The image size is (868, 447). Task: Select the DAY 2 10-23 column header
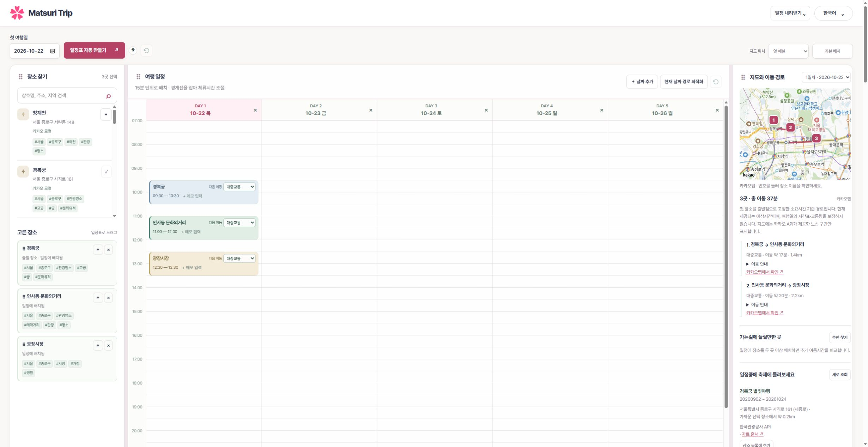pos(316,110)
